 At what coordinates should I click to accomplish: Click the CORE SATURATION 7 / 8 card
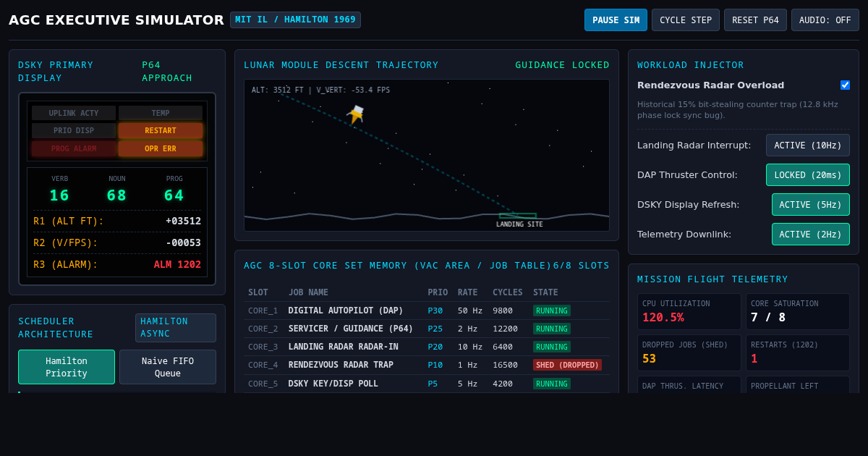click(x=798, y=312)
